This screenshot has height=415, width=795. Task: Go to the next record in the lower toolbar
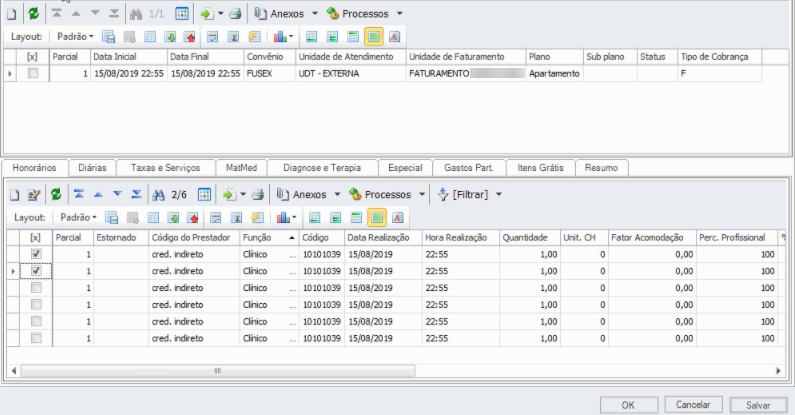pyautogui.click(x=117, y=194)
